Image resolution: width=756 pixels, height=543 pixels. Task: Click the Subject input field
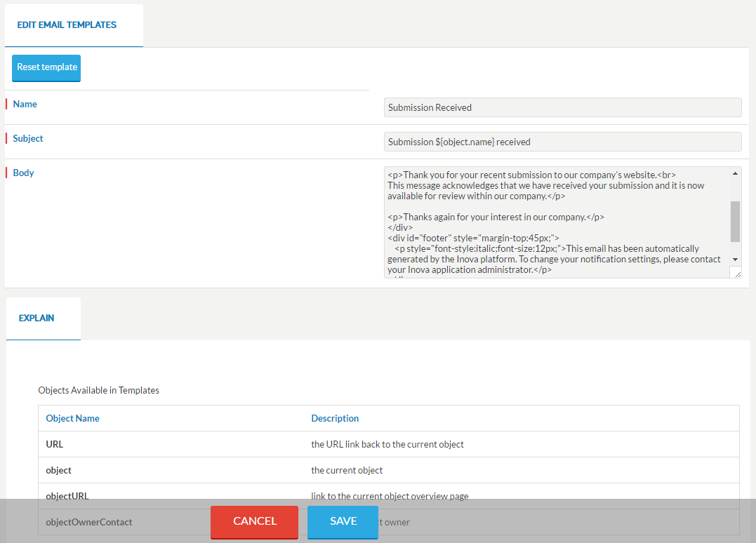click(x=563, y=142)
